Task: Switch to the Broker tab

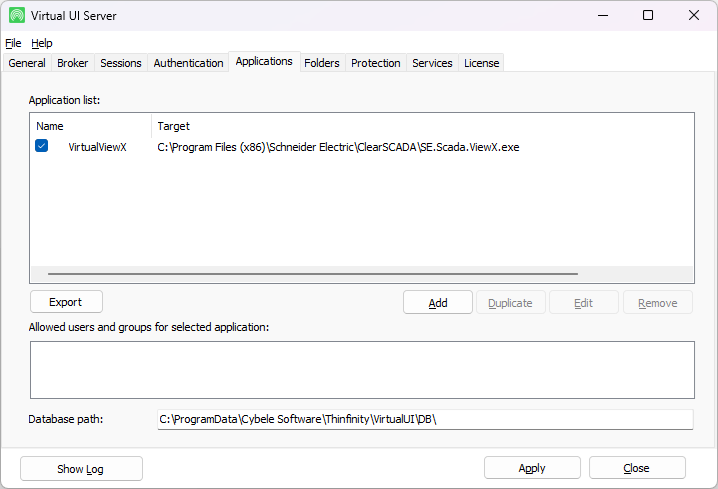Action: (73, 63)
